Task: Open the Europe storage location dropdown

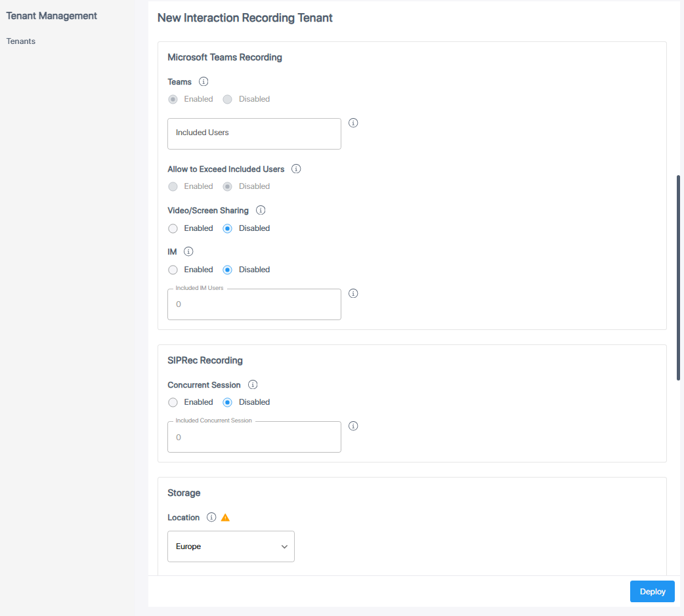Action: (x=231, y=546)
